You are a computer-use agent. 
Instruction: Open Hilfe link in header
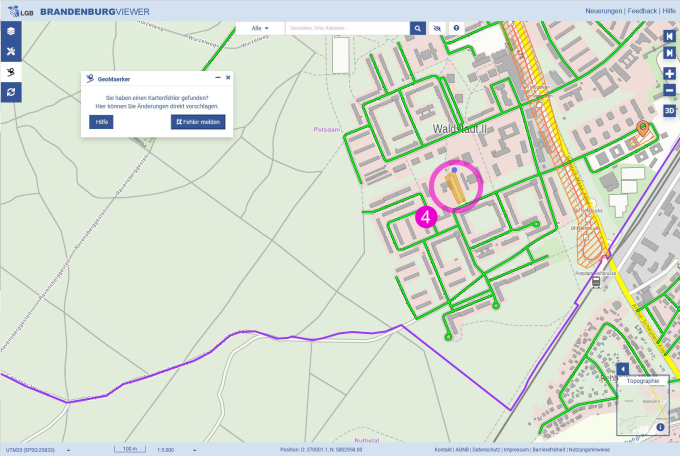point(669,11)
